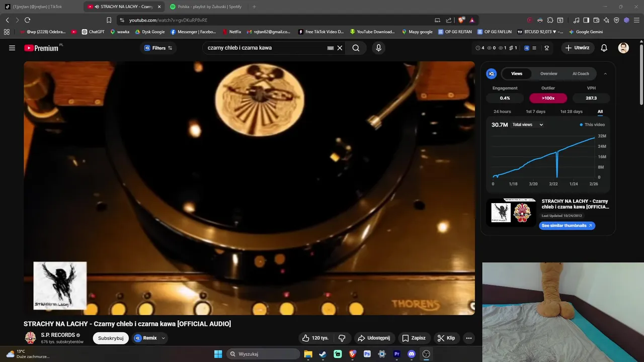
Task: Open Brave VPN shield icon
Action: [616, 20]
